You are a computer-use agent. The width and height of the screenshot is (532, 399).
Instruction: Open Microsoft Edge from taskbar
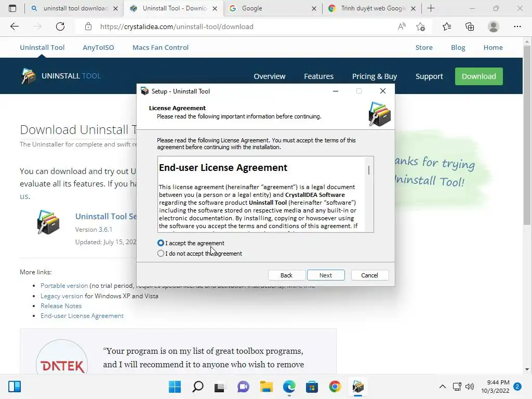tap(289, 387)
